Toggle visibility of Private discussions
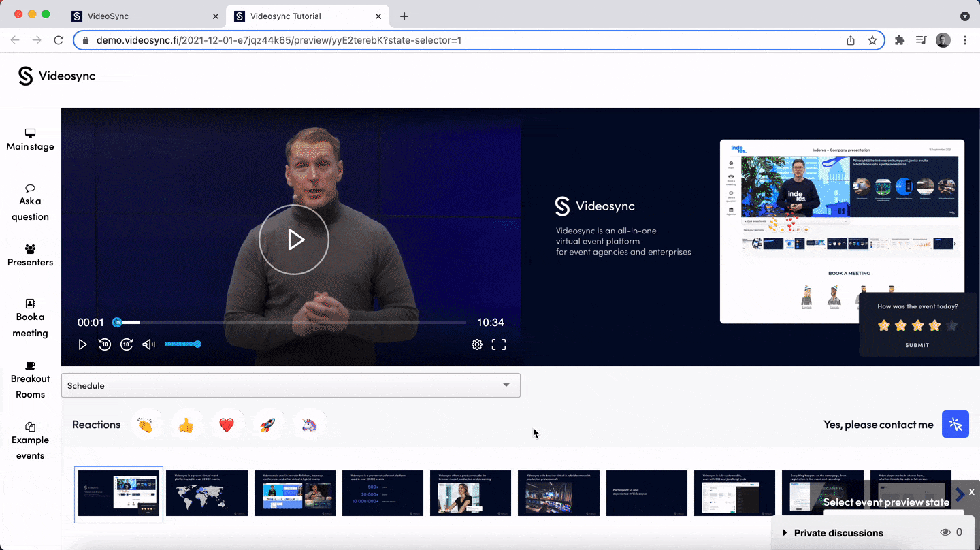Image resolution: width=980 pixels, height=550 pixels. [945, 532]
